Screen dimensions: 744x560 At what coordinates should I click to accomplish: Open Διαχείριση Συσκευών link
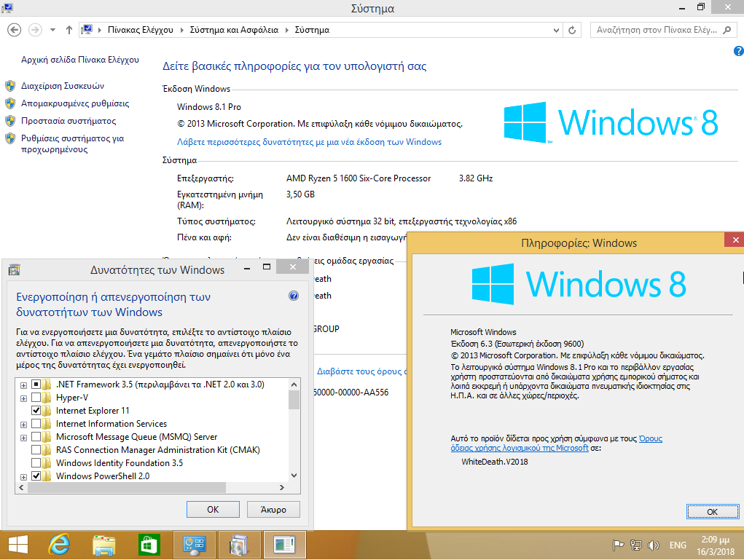[63, 86]
